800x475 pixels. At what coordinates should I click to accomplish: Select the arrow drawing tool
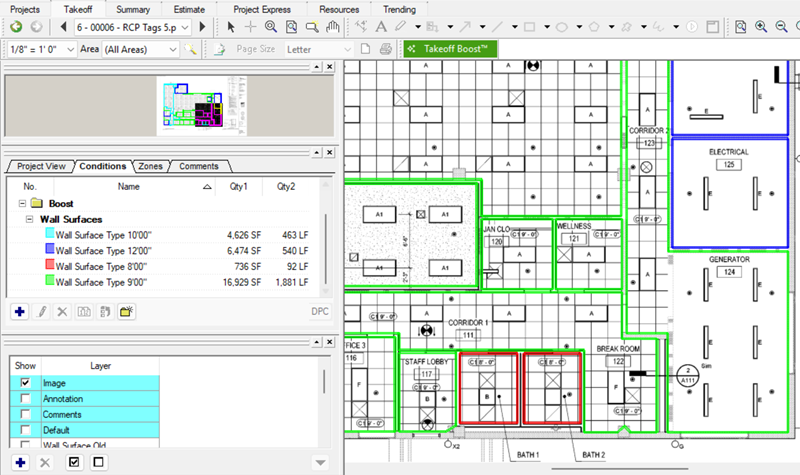(x=465, y=27)
